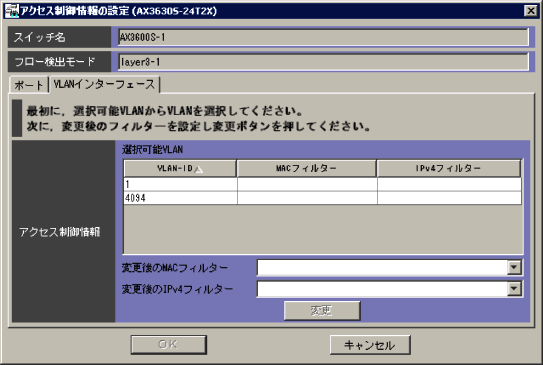Sort by the VLAN-ID column header

(x=180, y=169)
